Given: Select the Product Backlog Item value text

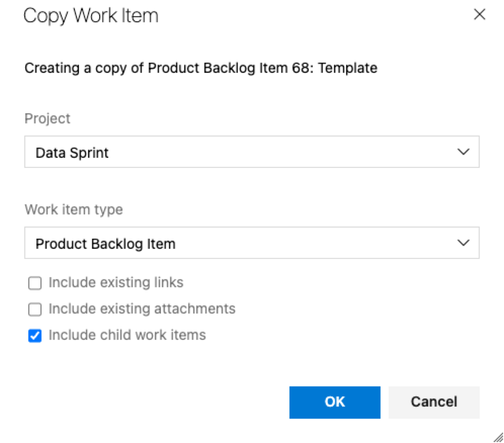Looking at the screenshot, I should click(x=105, y=244).
